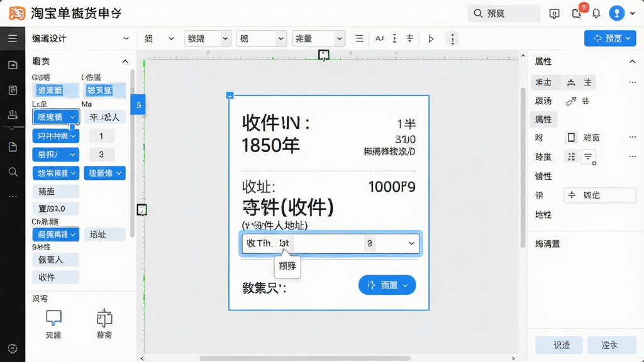This screenshot has width=644, height=362.
Task: Select the first tab in properties panel top row
Action: [545, 82]
